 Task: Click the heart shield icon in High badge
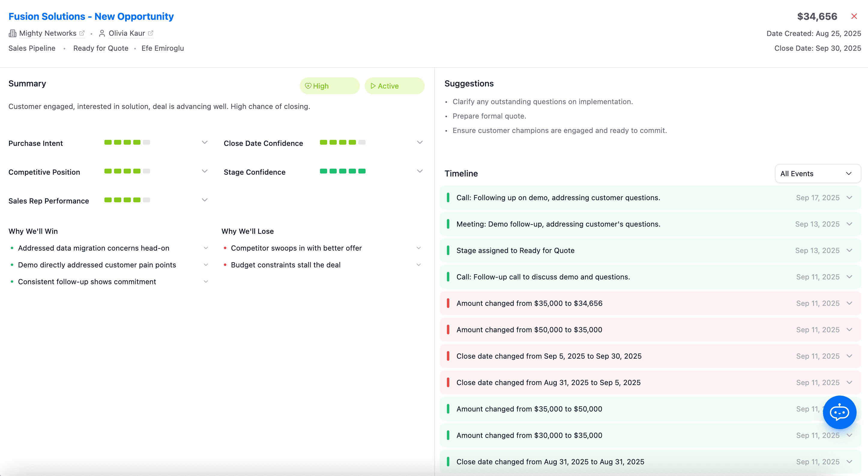click(x=308, y=86)
